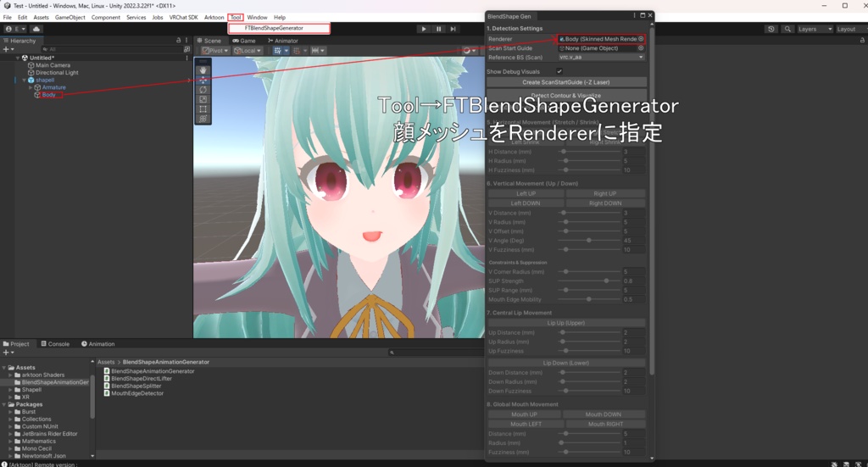
Task: Toggle Scene grid visibility button
Action: point(277,50)
